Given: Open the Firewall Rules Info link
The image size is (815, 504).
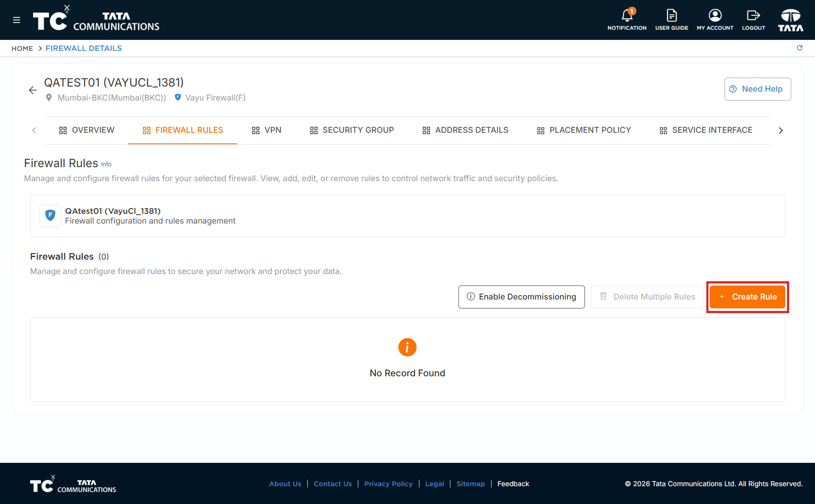Looking at the screenshot, I should (106, 164).
